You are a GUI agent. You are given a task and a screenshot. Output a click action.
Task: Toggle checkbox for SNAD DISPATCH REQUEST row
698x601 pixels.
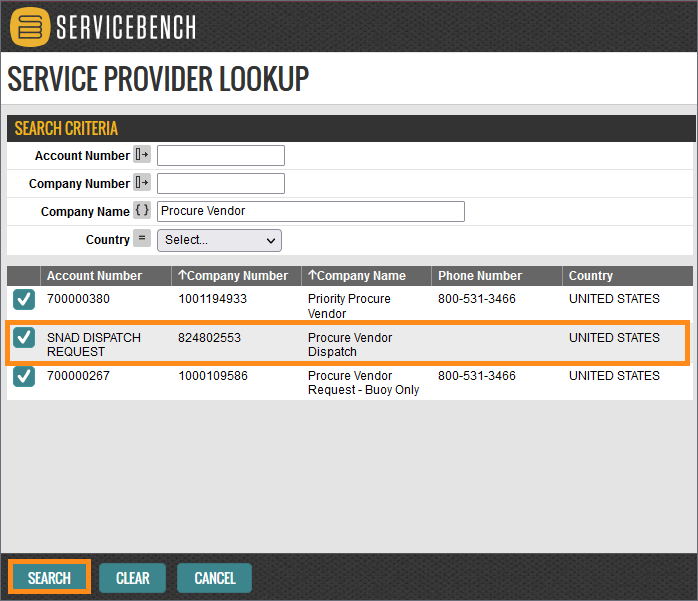pyautogui.click(x=24, y=337)
